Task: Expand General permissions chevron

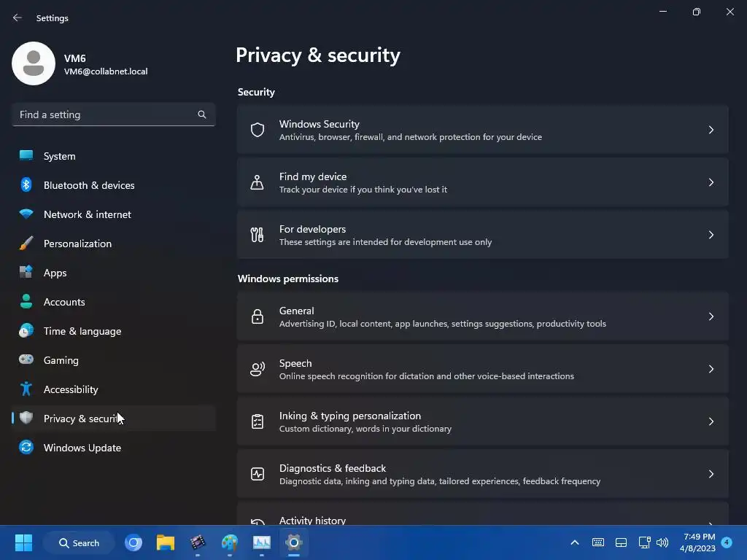Action: pos(711,316)
